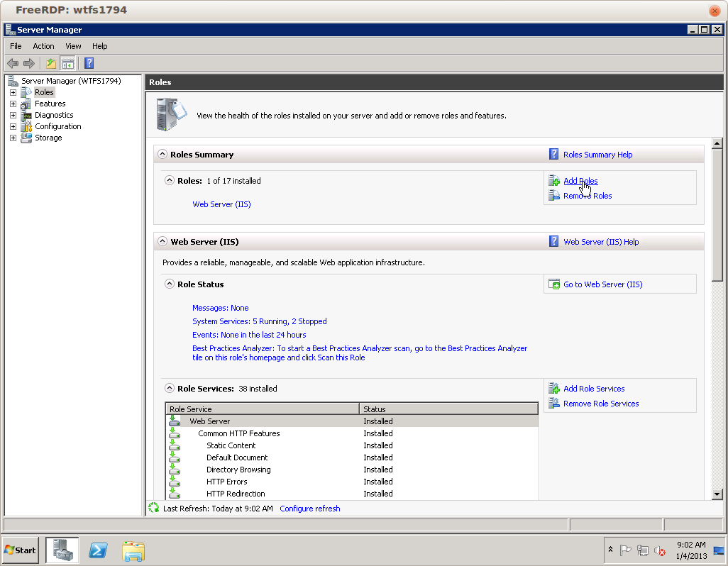The image size is (728, 566).
Task: Show hidden tray icons with the arrow
Action: [x=610, y=550]
